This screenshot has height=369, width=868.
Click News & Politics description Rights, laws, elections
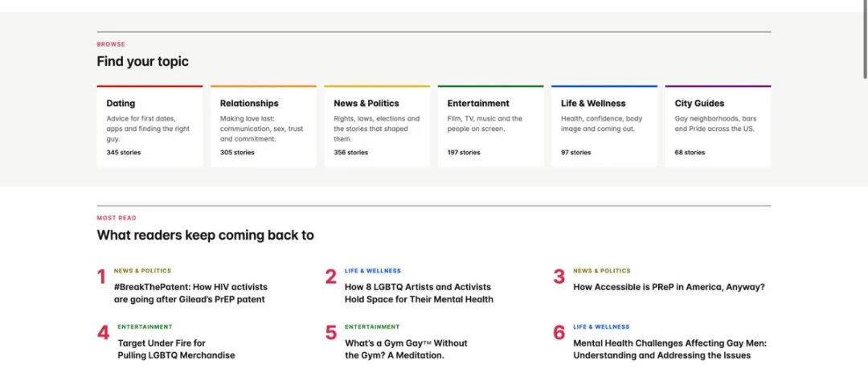coord(376,129)
